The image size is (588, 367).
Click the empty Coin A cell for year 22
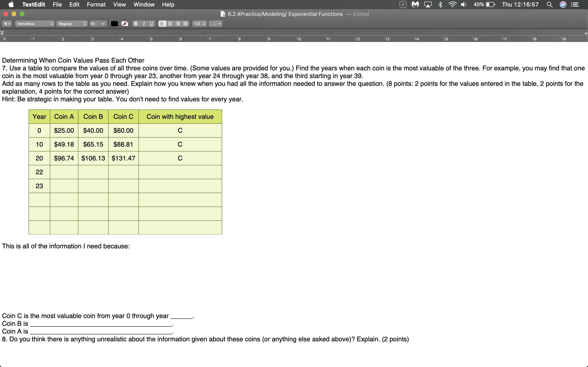coord(64,172)
